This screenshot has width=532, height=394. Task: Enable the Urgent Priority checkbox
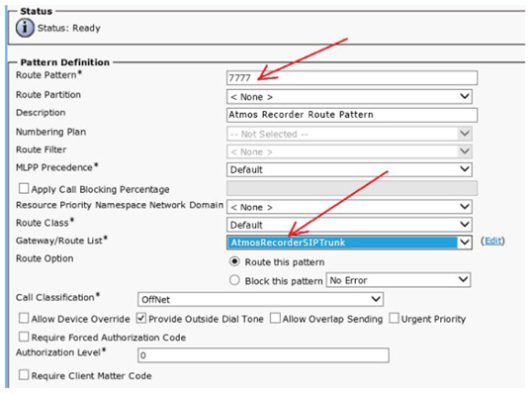pyautogui.click(x=394, y=318)
